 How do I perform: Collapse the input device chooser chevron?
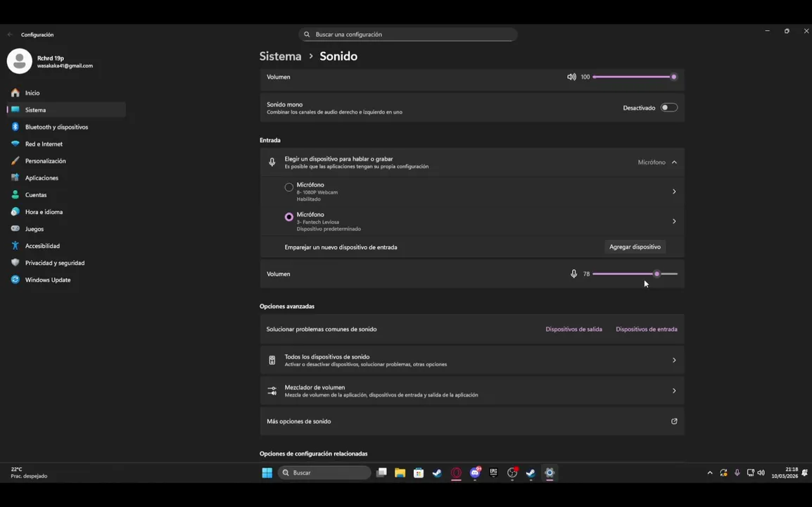coord(674,163)
